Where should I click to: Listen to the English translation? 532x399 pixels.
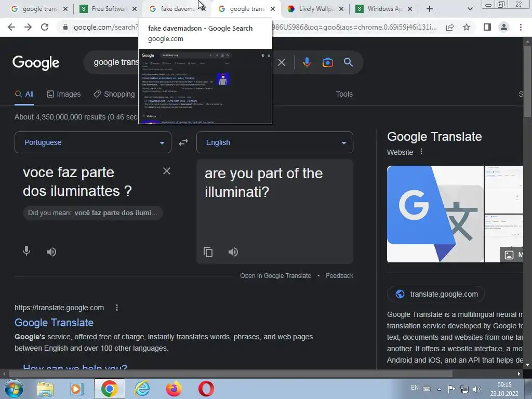tap(233, 252)
